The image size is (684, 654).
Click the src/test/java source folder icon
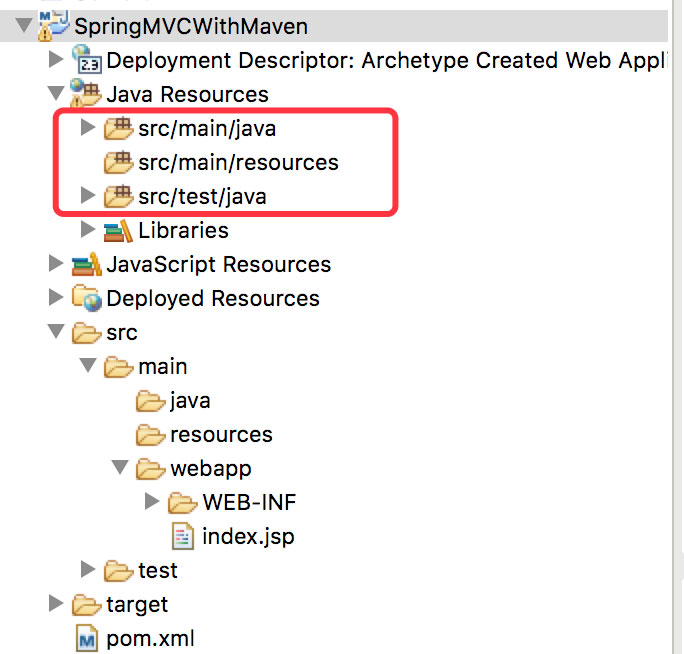point(118,196)
